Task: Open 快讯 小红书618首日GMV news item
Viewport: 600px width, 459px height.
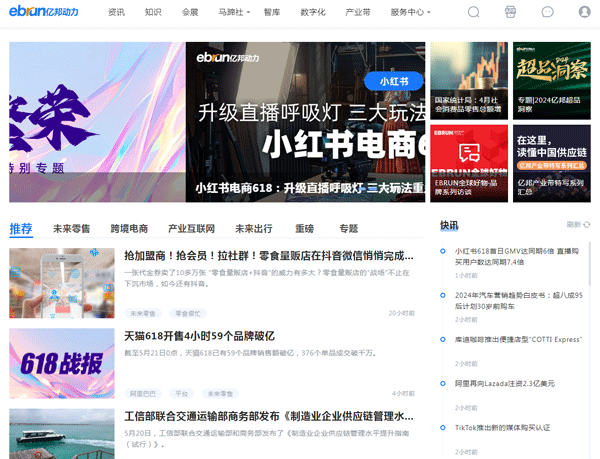Action: tap(517, 256)
